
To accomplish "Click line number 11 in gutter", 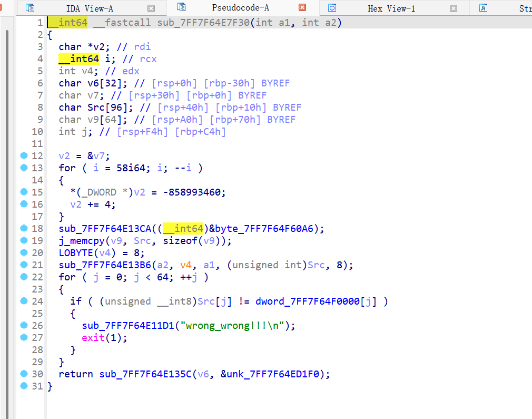I will click(x=37, y=144).
